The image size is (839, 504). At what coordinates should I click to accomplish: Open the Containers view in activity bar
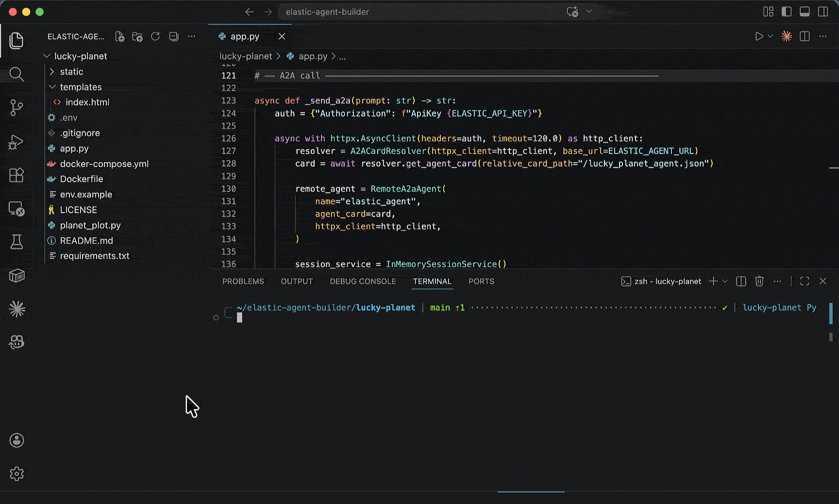17,276
